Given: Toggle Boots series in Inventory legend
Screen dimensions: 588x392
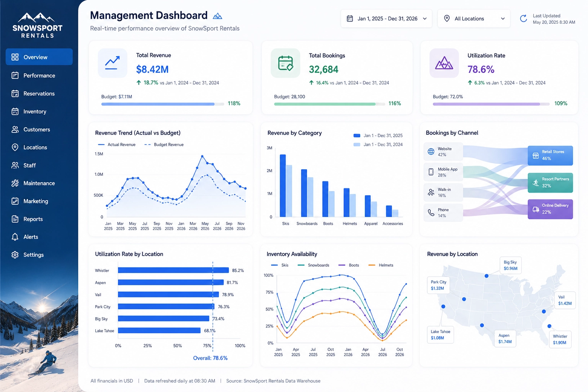Looking at the screenshot, I should click(349, 265).
